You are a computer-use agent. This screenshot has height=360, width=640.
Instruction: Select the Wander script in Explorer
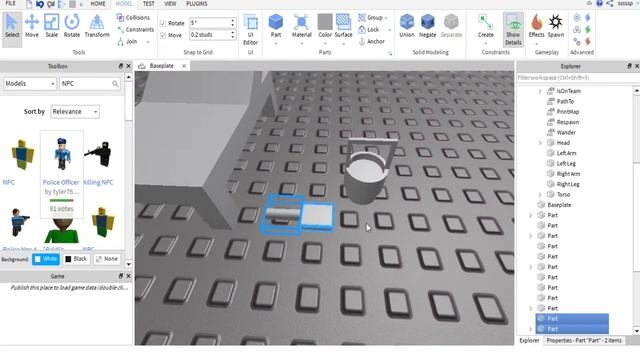point(566,132)
